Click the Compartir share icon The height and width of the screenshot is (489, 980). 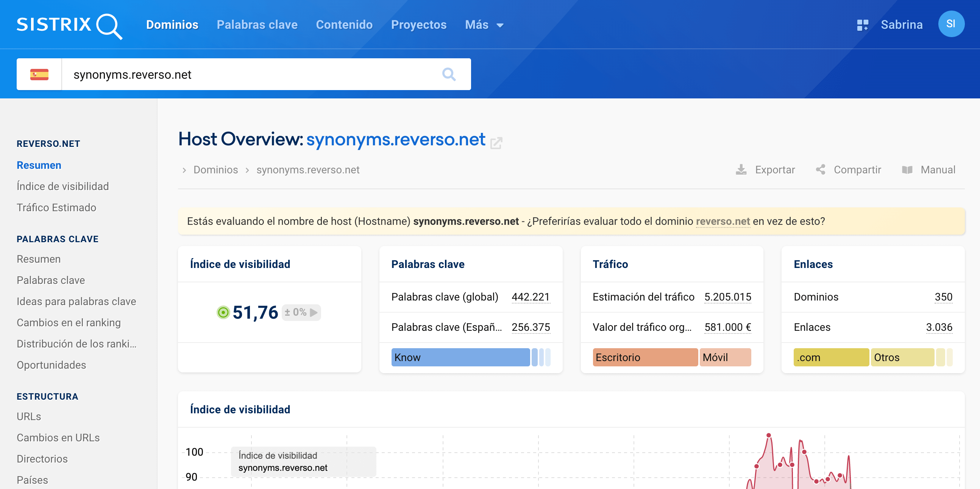[x=820, y=170]
